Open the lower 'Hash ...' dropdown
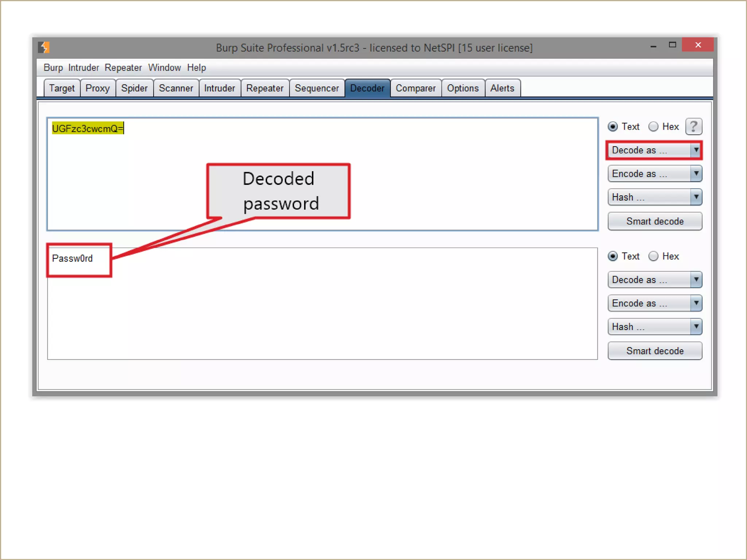 point(655,327)
